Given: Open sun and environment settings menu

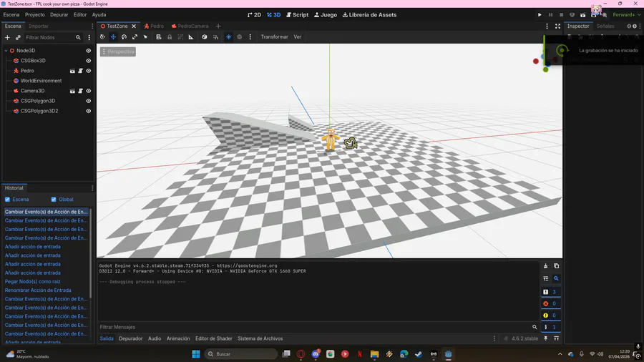Looking at the screenshot, I should pyautogui.click(x=250, y=37).
